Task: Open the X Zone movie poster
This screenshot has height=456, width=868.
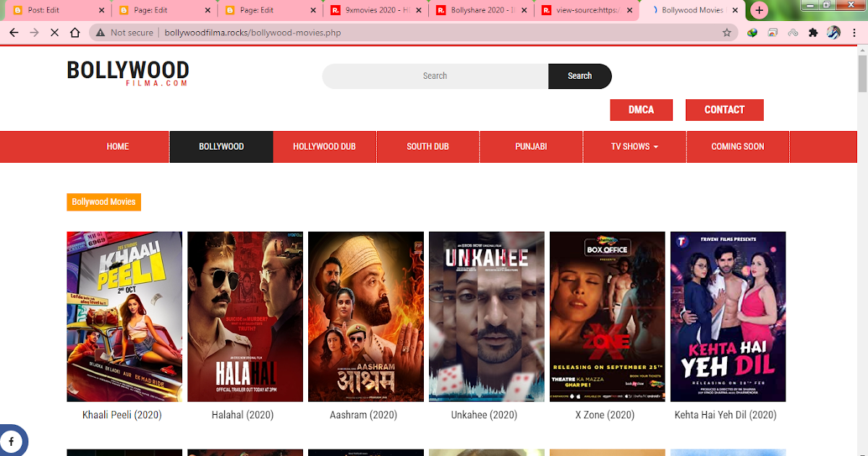Action: 608,316
